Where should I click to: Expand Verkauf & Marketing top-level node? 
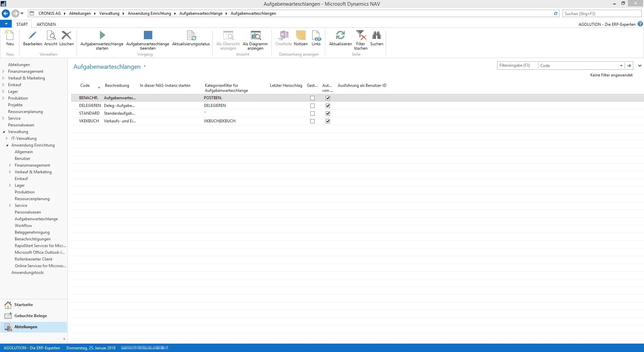[x=4, y=78]
